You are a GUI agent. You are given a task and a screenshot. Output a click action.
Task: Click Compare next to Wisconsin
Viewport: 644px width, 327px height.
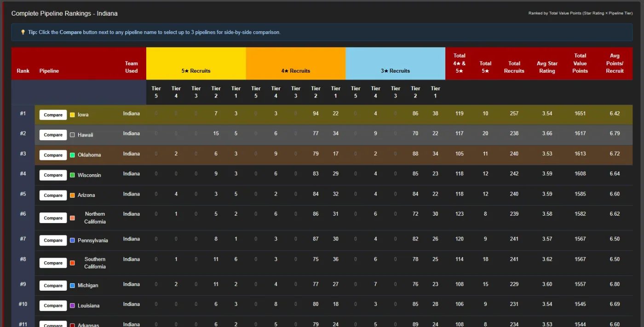pos(53,175)
